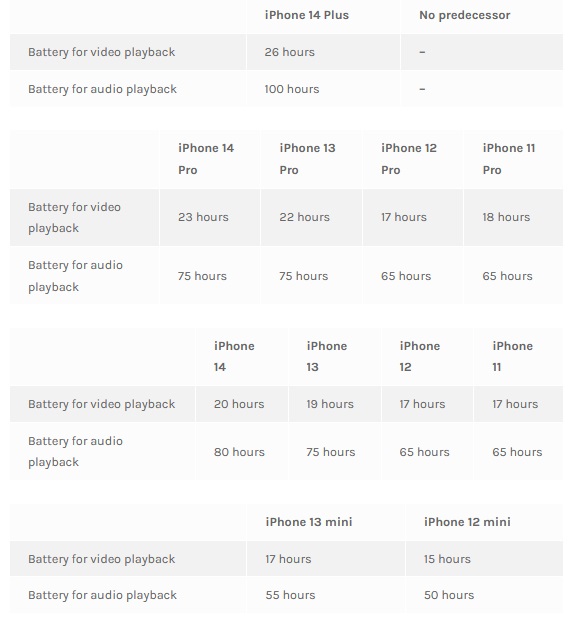The image size is (577, 625).
Task: Select the iPhone 12 Pro header
Action: click(x=409, y=159)
